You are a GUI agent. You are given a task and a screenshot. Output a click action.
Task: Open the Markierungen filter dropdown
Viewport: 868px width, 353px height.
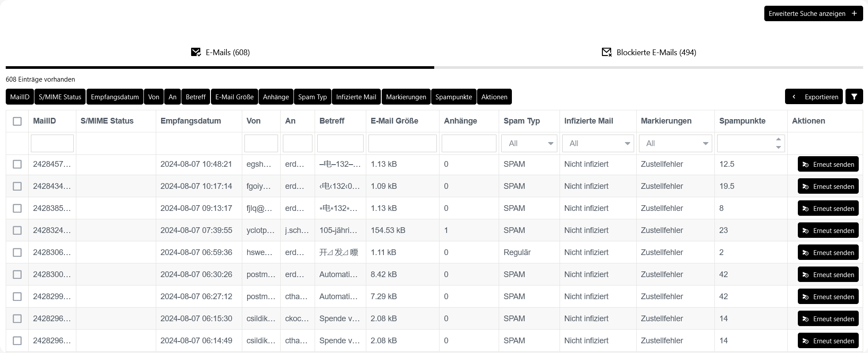(675, 143)
